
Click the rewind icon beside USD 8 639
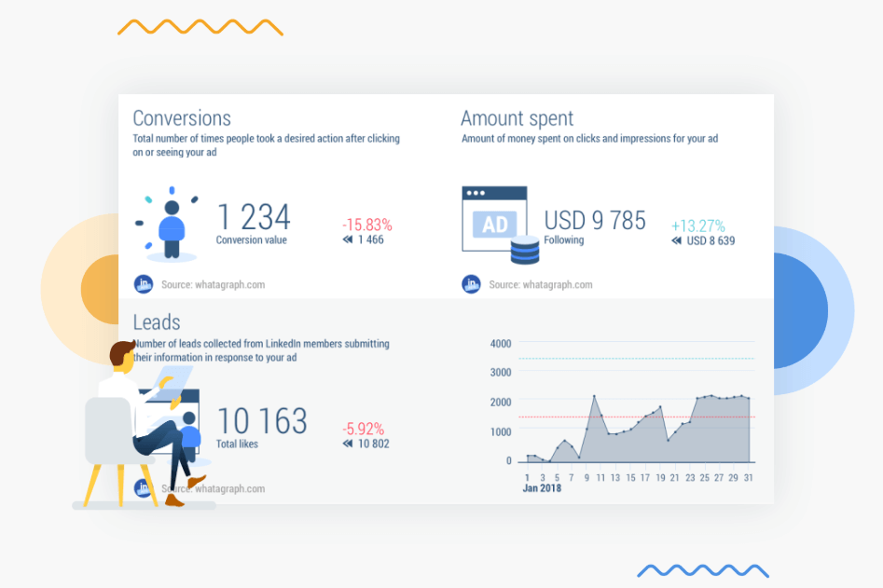pyautogui.click(x=677, y=240)
